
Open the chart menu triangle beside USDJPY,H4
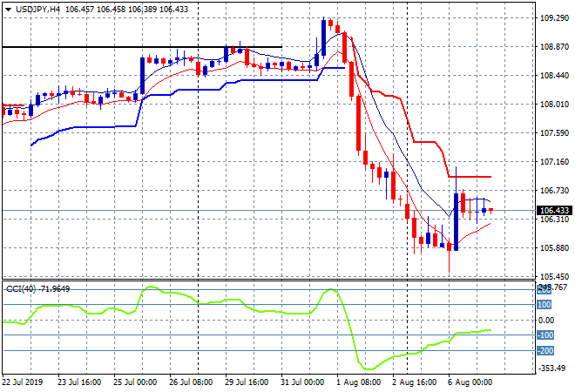8,10
